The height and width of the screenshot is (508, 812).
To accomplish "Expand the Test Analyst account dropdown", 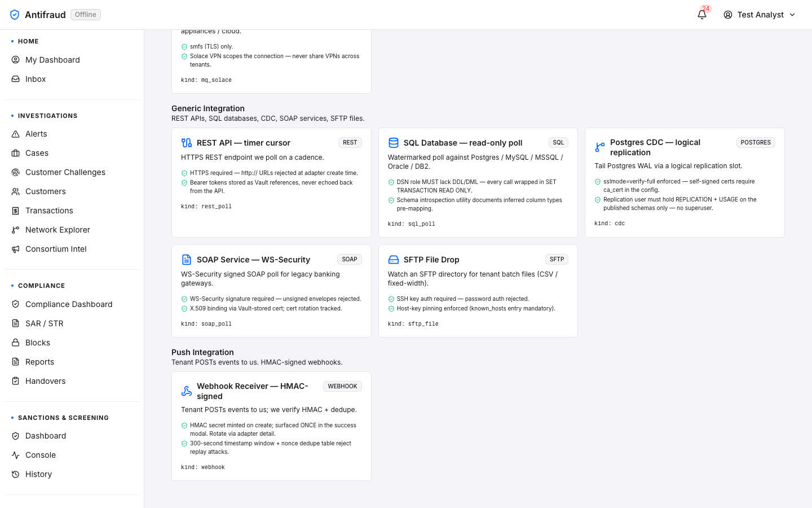I will pyautogui.click(x=760, y=15).
